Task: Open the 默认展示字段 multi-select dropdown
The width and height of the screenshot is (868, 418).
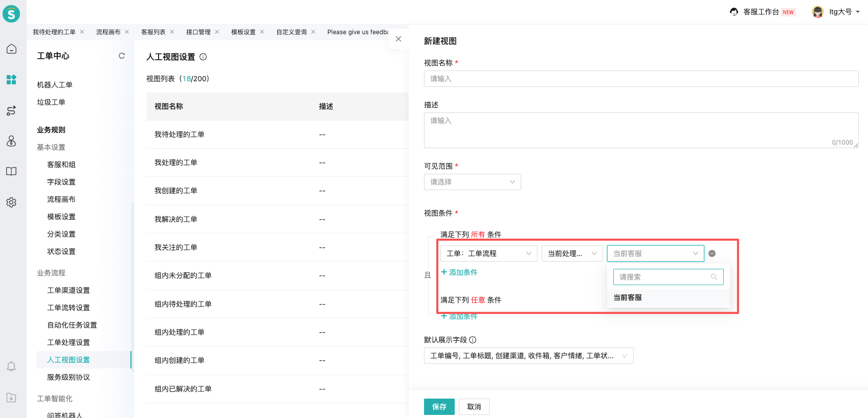Action: click(528, 356)
